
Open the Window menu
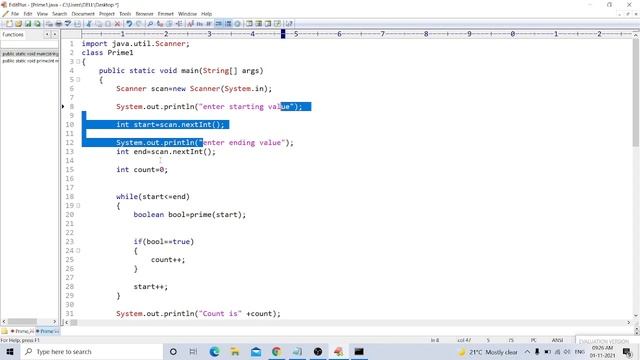[x=187, y=14]
